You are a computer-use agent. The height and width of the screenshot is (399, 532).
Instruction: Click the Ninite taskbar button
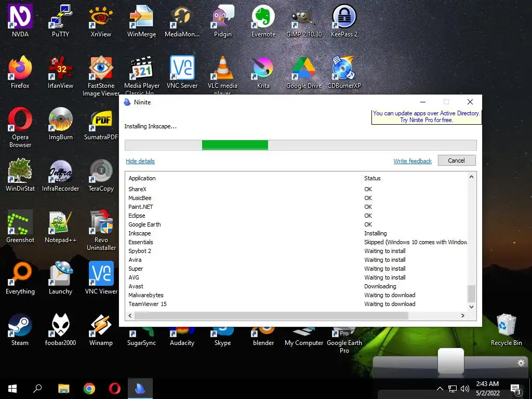tap(140, 389)
